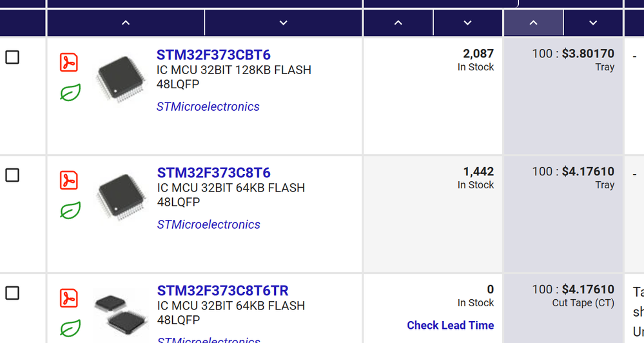This screenshot has height=343, width=644.
Task: Open PDF datasheet for STM32F373CBT6
Action: 69,63
